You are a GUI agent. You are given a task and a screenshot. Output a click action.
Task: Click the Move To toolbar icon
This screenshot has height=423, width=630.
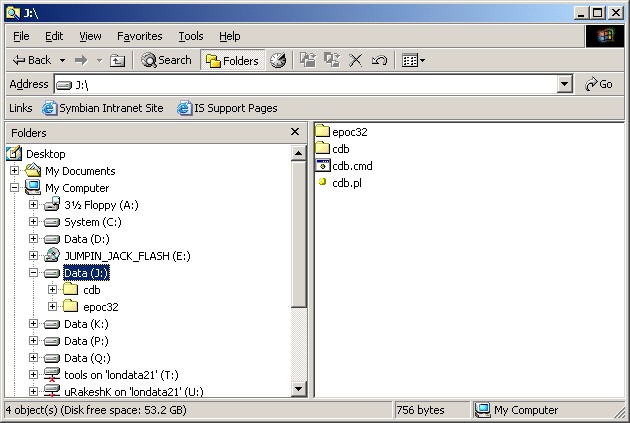click(x=308, y=60)
